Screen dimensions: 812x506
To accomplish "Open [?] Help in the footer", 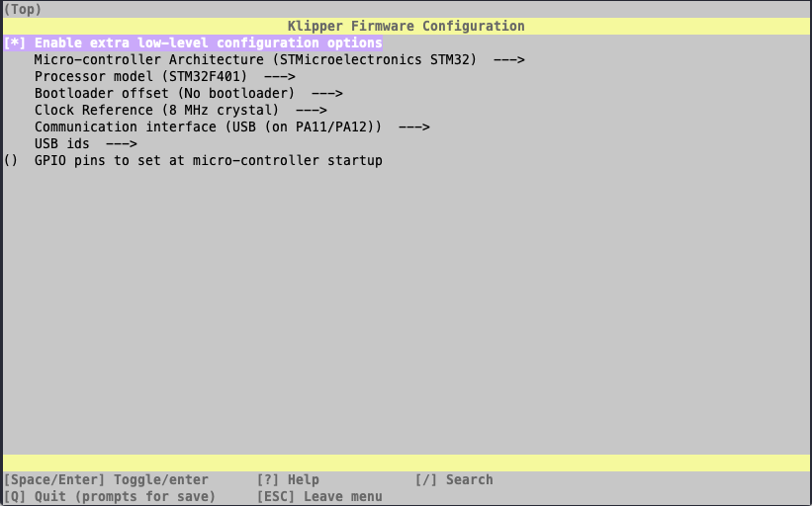I will pos(288,480).
